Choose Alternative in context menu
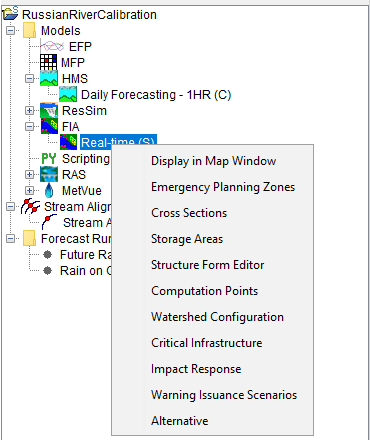The height and width of the screenshot is (440, 370). [x=180, y=421]
